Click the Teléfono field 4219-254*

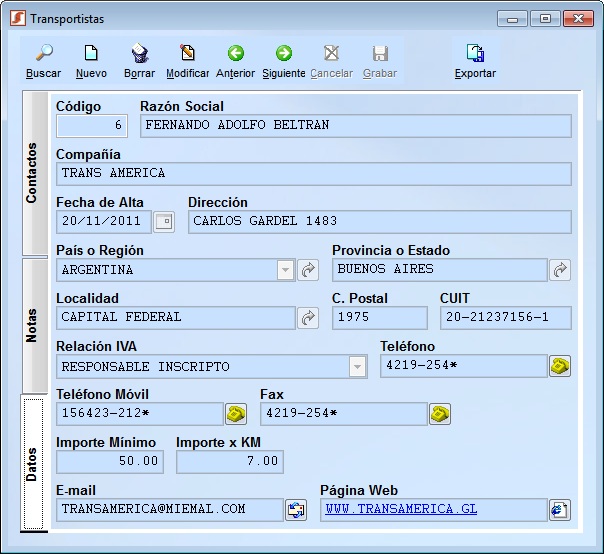point(464,366)
